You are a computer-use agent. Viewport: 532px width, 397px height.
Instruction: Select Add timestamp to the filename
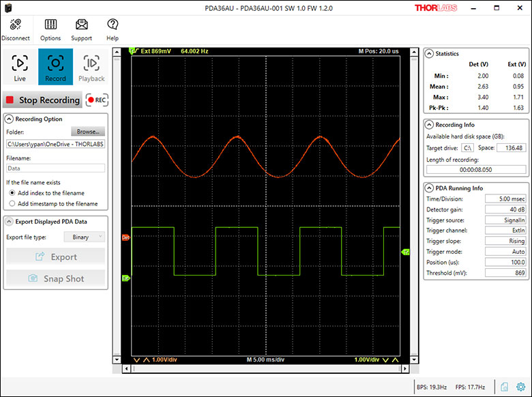(12, 203)
